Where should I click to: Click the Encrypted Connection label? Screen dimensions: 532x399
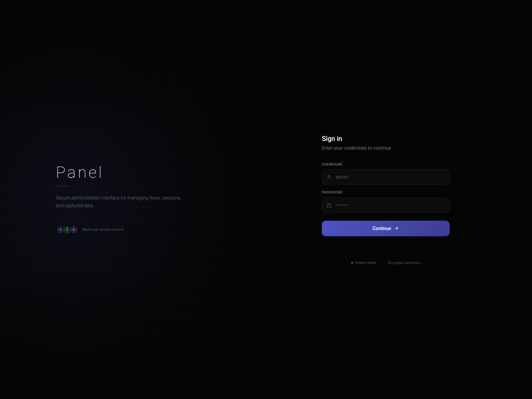pyautogui.click(x=404, y=263)
